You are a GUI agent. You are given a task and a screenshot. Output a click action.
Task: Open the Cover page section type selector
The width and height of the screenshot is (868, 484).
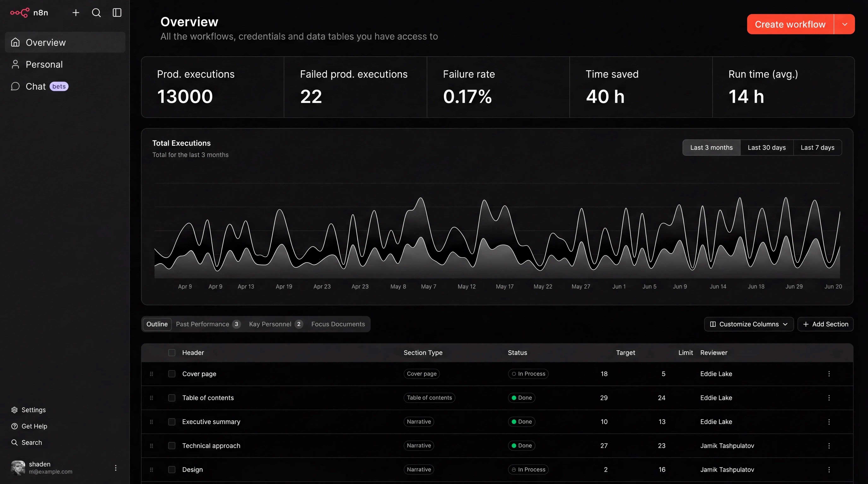[x=422, y=374]
